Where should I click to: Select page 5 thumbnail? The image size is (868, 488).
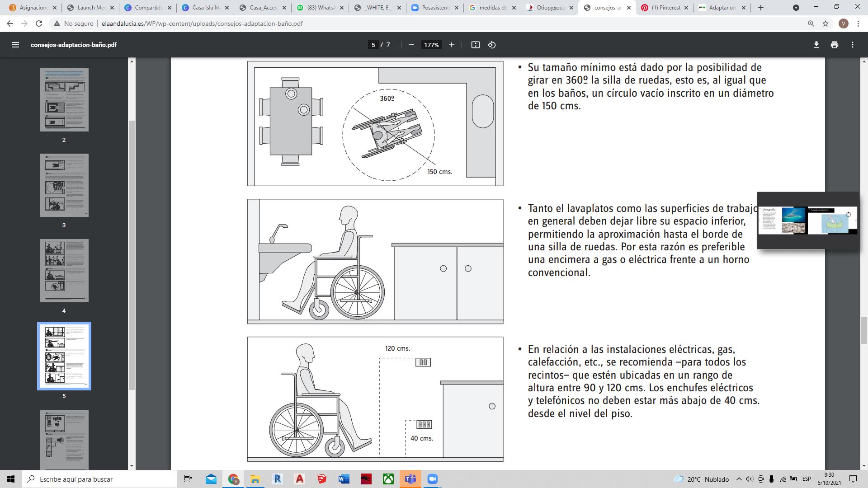(x=64, y=356)
